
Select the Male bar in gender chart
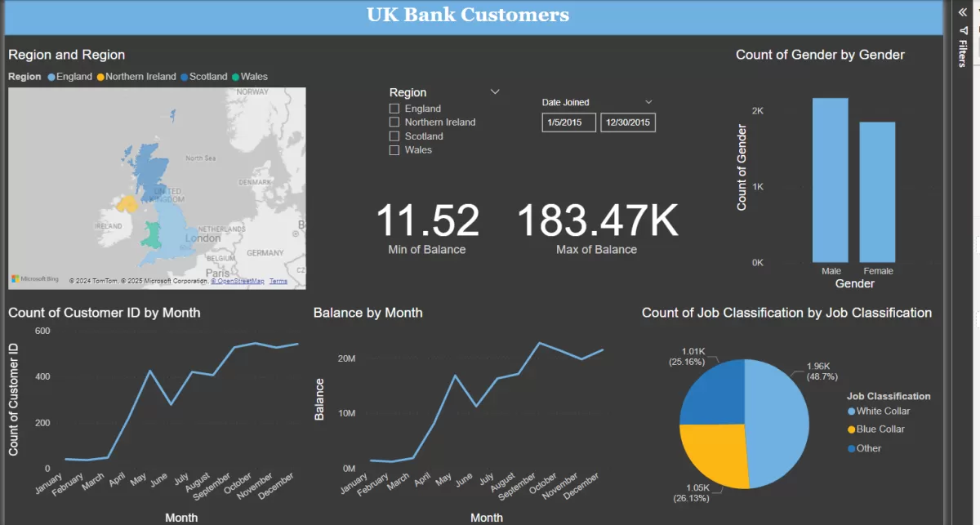(x=830, y=180)
